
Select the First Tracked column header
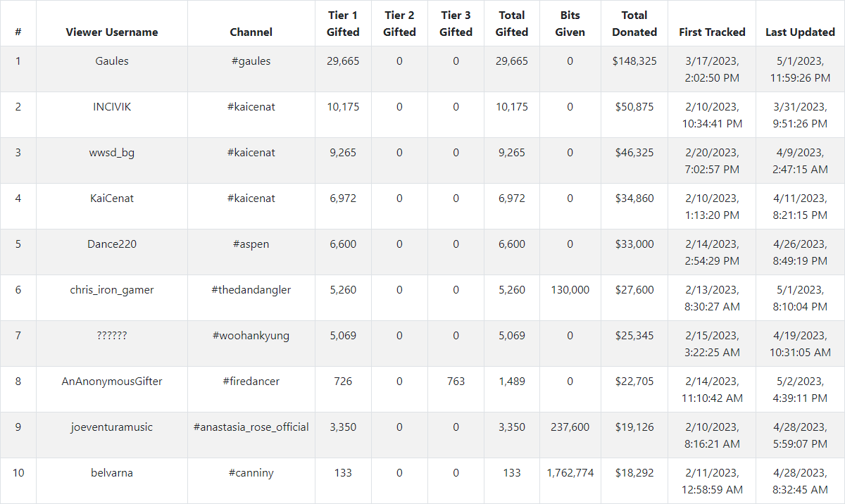[712, 32]
